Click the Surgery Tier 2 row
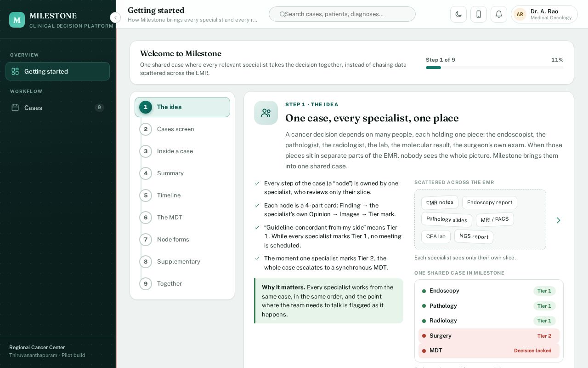Screen dimensions: 588x368 [489, 336]
